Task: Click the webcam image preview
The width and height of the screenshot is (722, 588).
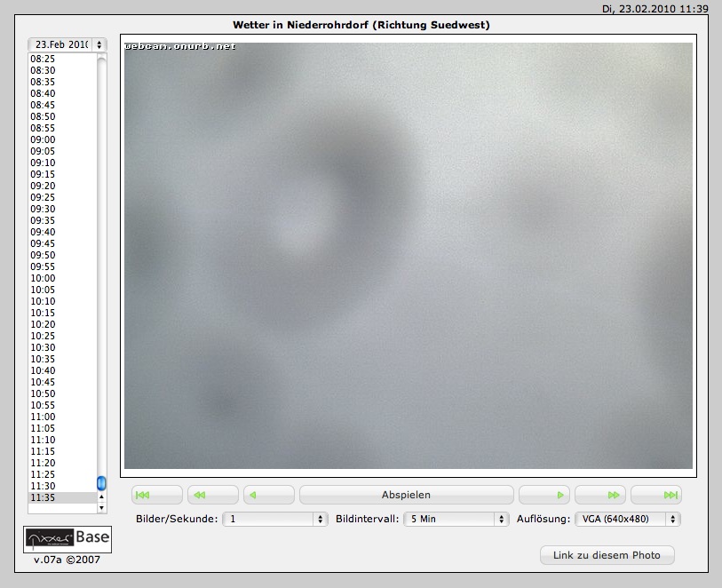Action: pos(408,256)
